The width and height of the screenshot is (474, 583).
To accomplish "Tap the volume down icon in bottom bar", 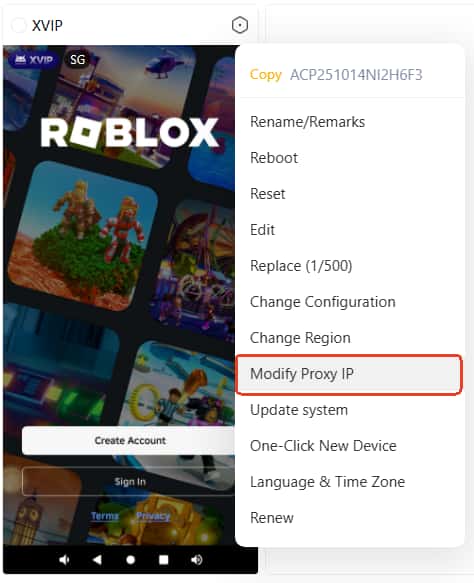I will tap(65, 560).
